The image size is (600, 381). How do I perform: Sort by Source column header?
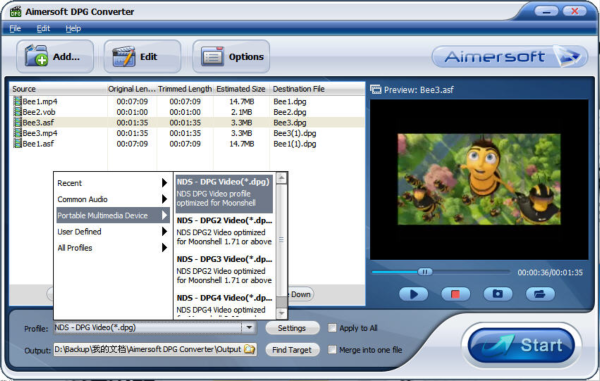point(58,89)
